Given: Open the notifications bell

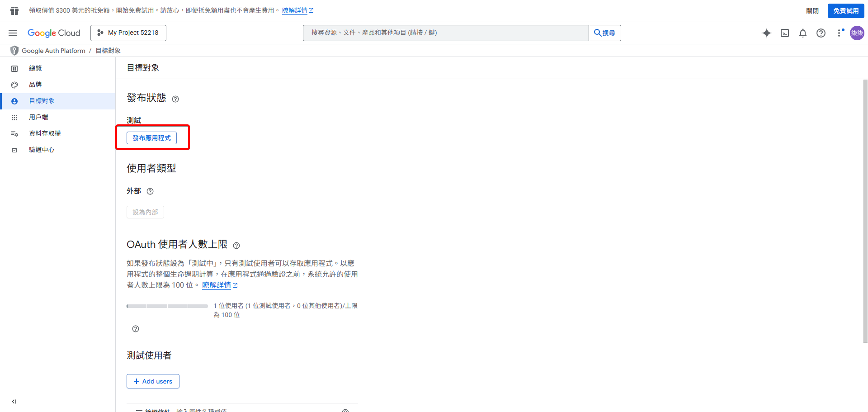Looking at the screenshot, I should 803,33.
